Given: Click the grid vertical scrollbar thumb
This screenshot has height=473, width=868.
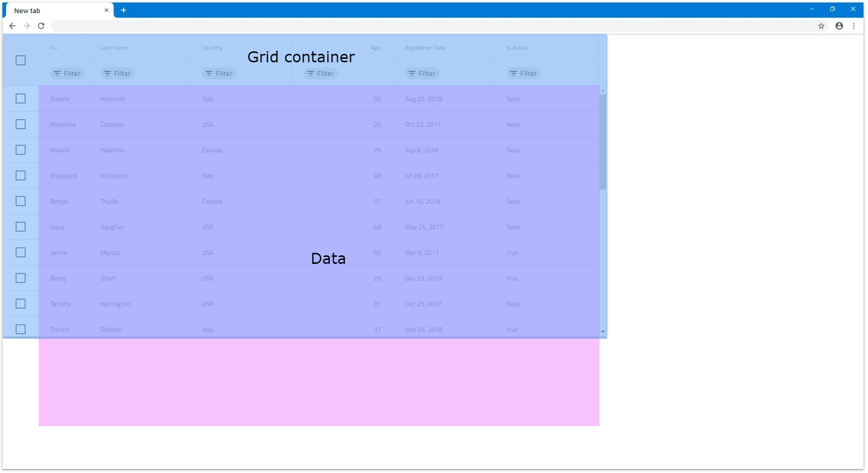Looking at the screenshot, I should [603, 141].
